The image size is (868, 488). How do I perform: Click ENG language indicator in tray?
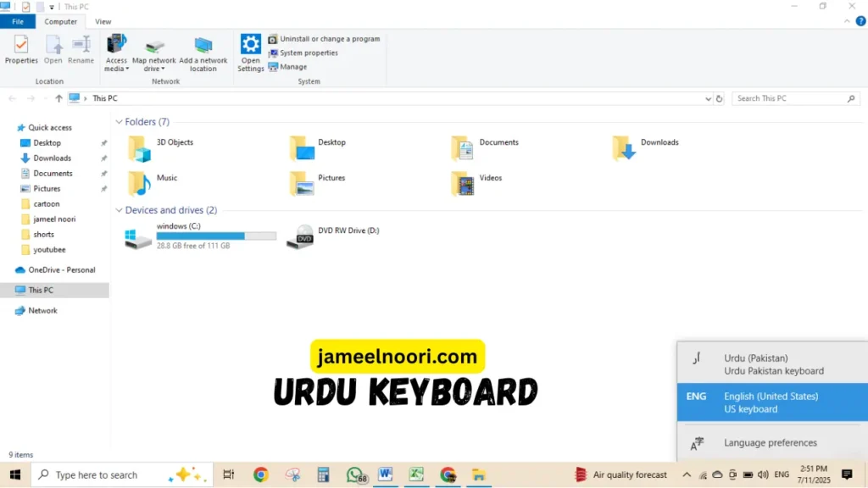click(x=782, y=474)
